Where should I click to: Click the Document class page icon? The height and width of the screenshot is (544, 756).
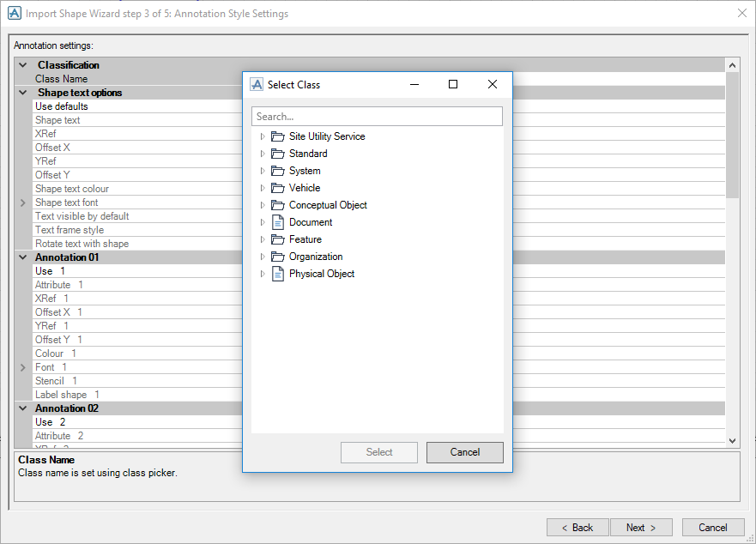(277, 222)
